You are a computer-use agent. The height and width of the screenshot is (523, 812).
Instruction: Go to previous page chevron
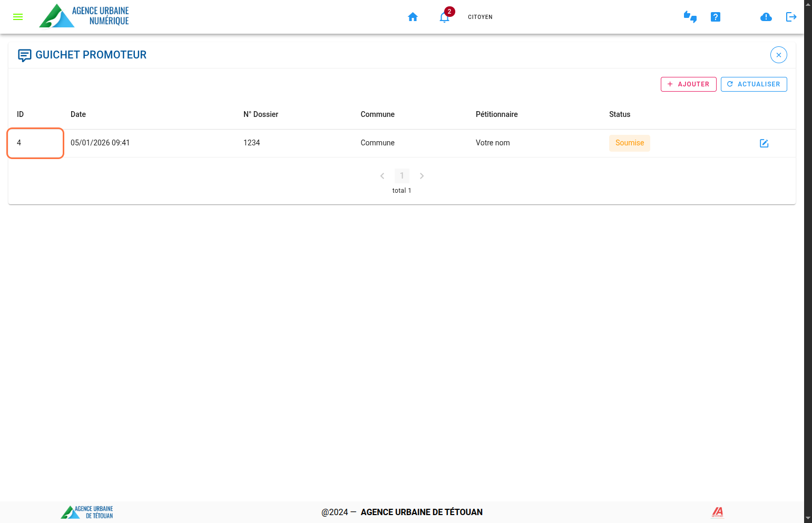click(382, 176)
